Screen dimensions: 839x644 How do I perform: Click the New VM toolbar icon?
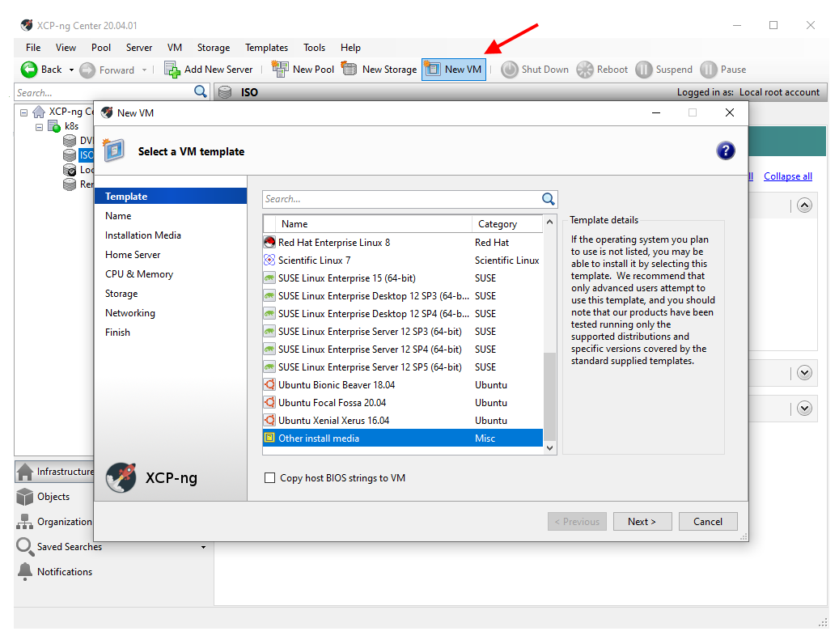[x=433, y=70]
